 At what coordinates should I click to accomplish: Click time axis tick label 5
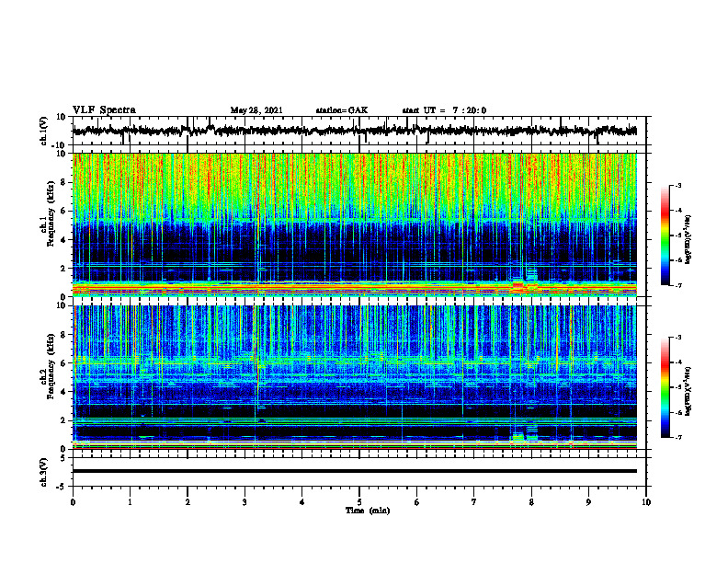359,502
